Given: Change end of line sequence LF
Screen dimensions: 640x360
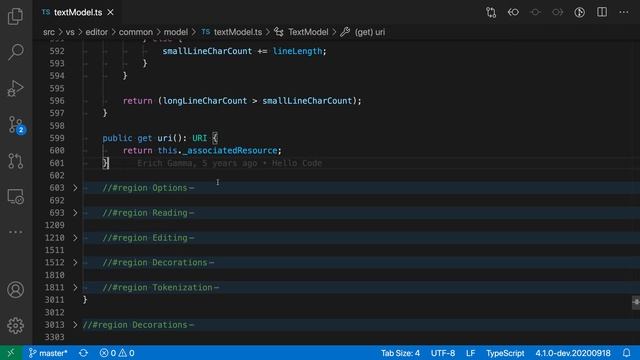Looking at the screenshot, I should [x=470, y=353].
